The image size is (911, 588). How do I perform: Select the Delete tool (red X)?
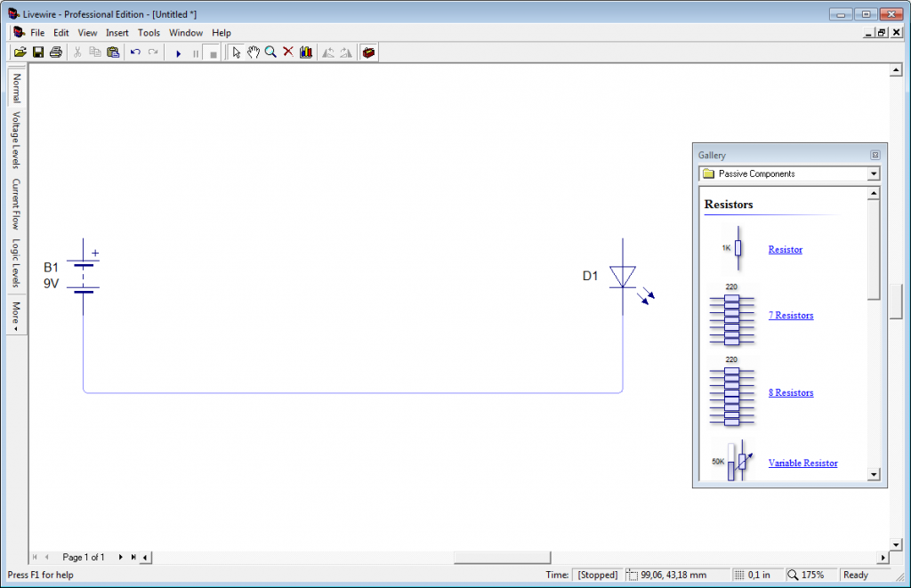[287, 52]
